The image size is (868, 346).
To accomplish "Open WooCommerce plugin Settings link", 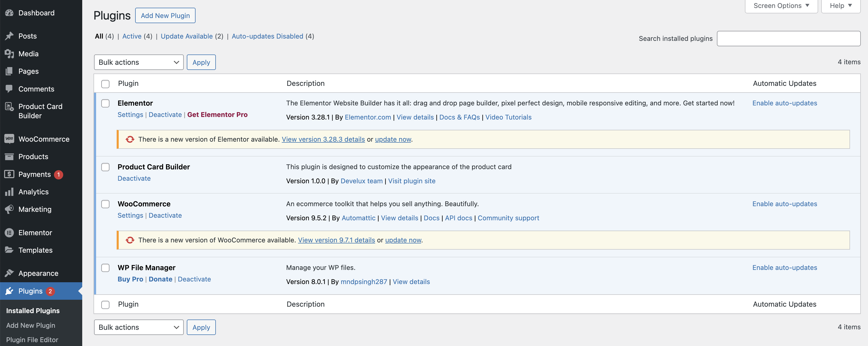I will point(130,215).
